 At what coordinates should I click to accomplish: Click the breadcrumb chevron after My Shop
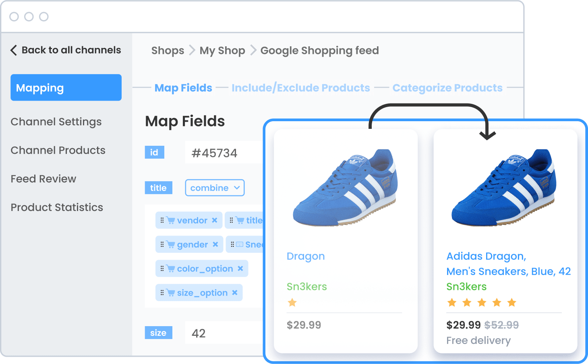click(253, 50)
